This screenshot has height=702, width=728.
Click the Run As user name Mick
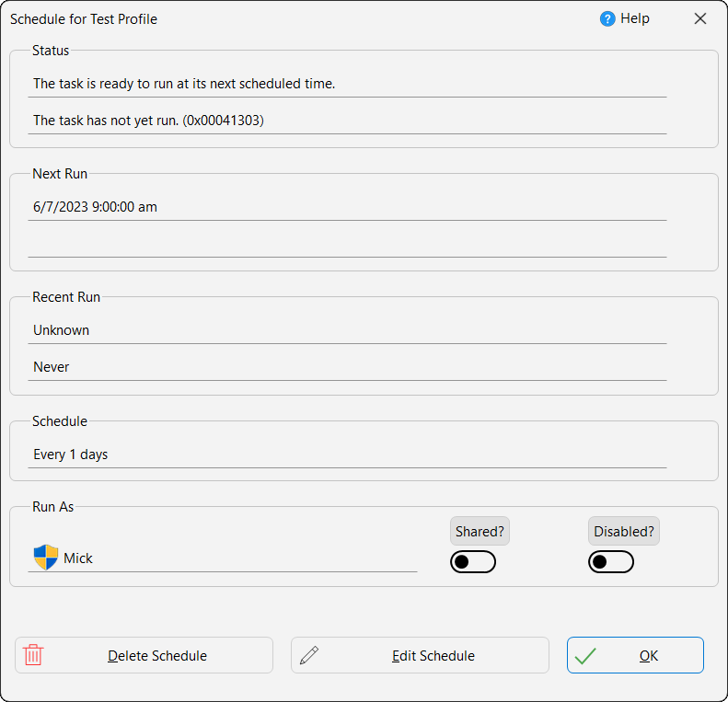pyautogui.click(x=78, y=558)
